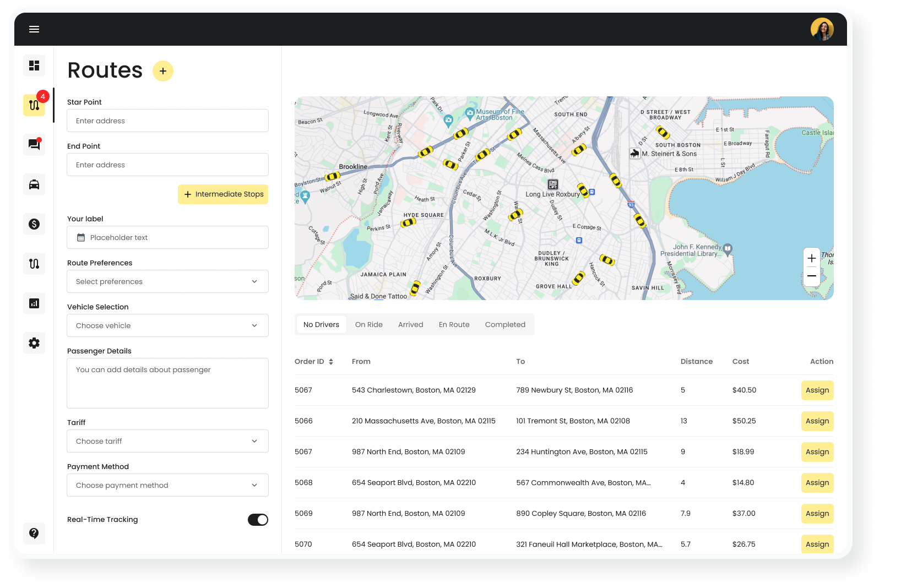Select taxi marker near South Boston label
Image resolution: width=901 pixels, height=588 pixels.
coord(663,132)
